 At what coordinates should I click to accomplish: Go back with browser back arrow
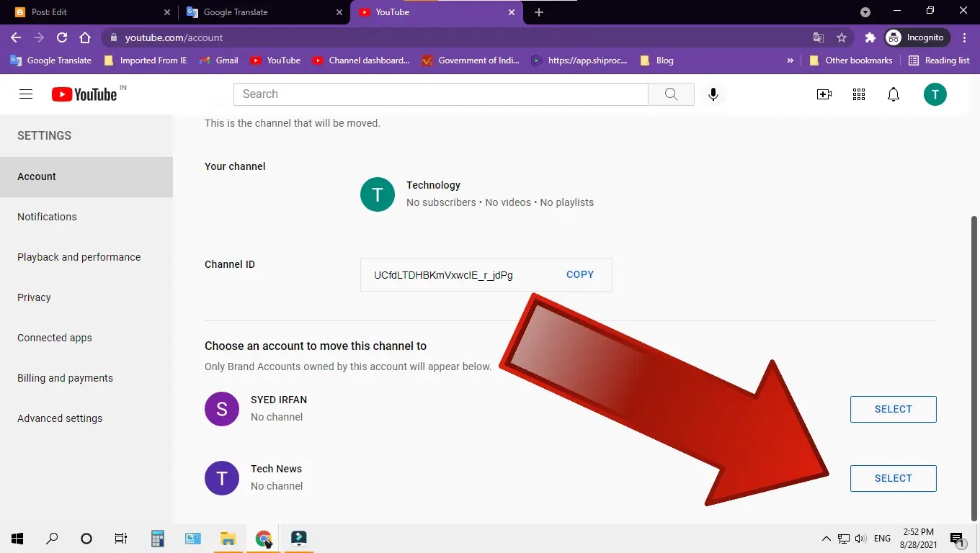click(x=16, y=37)
